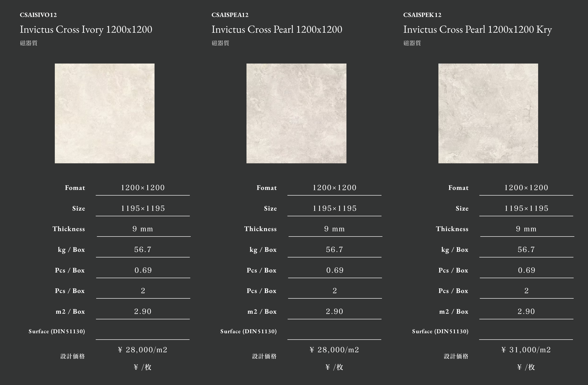The image size is (588, 385).
Task: Select the product code CSAISPEA12
Action: pos(230,15)
